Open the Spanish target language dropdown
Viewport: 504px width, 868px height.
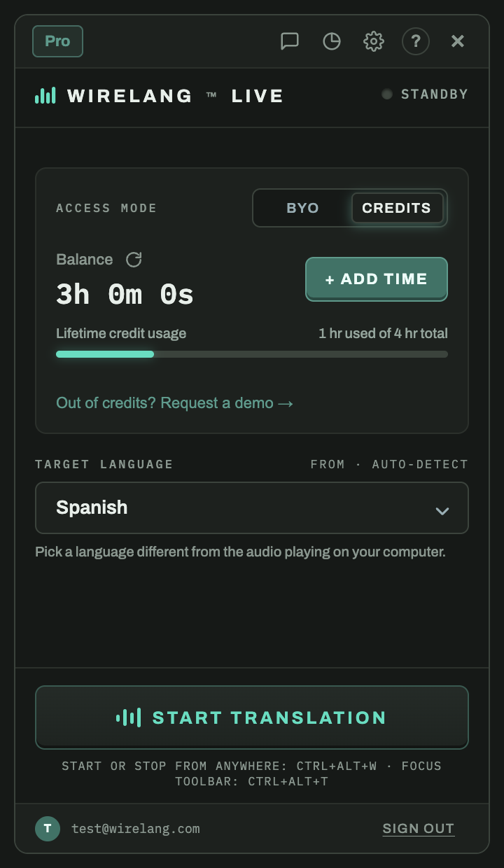[x=252, y=507]
